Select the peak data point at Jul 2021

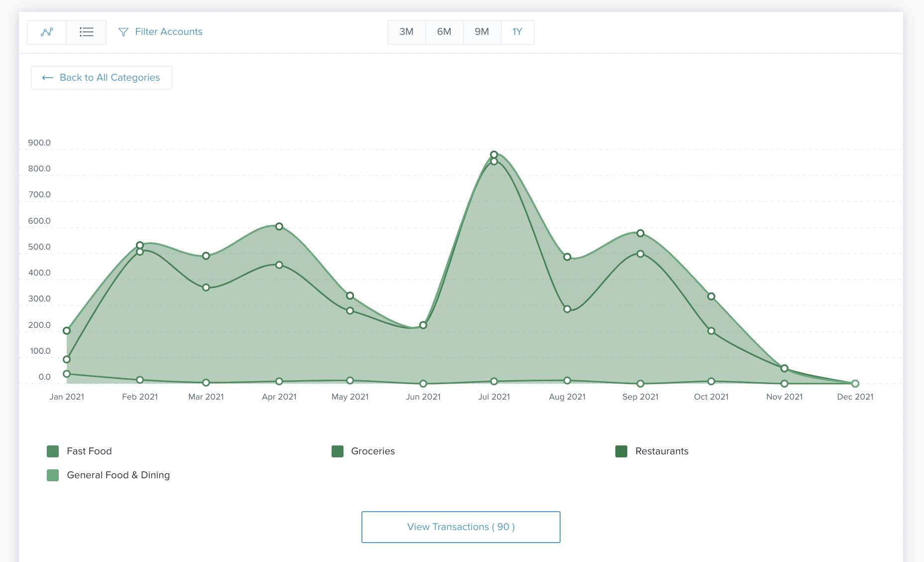pyautogui.click(x=494, y=154)
